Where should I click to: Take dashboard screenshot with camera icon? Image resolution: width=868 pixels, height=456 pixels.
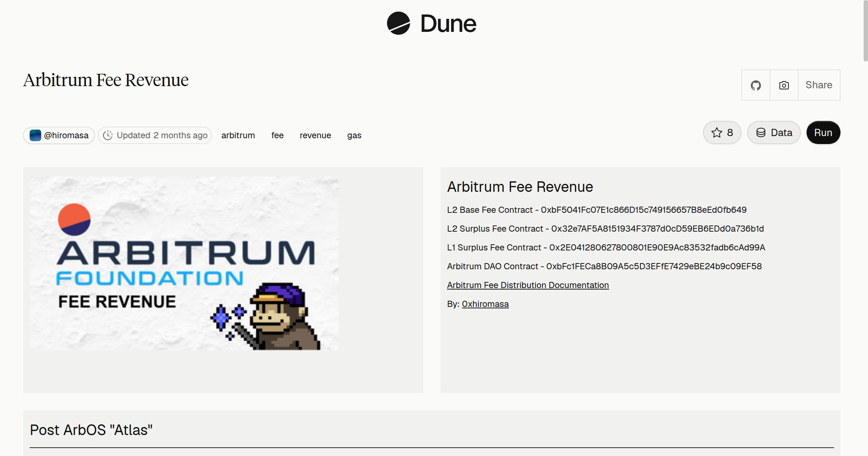click(x=784, y=85)
